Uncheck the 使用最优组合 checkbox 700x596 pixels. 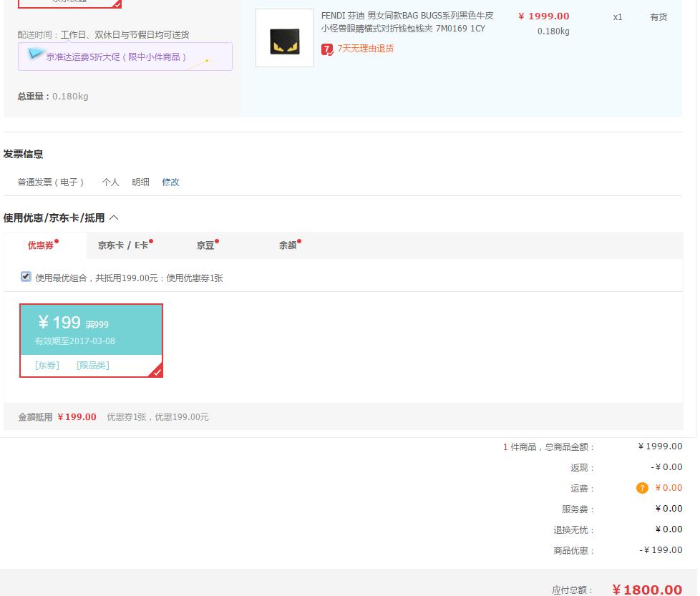pyautogui.click(x=26, y=277)
